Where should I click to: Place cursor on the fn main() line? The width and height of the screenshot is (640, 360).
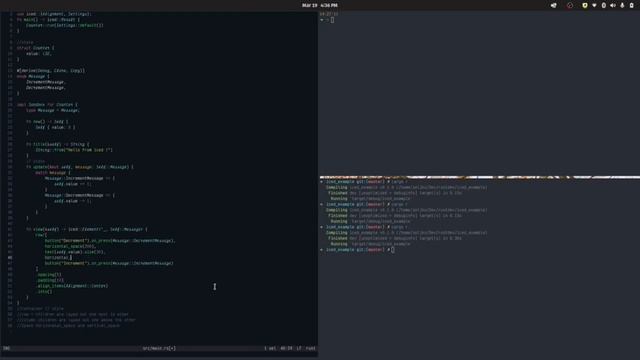pos(48,20)
